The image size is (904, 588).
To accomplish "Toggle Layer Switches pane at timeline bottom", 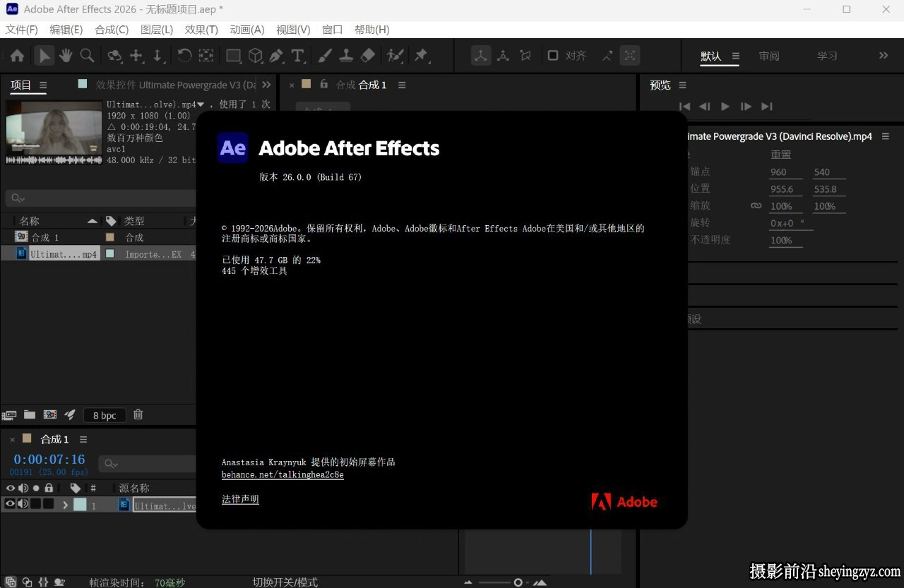I will [11, 582].
